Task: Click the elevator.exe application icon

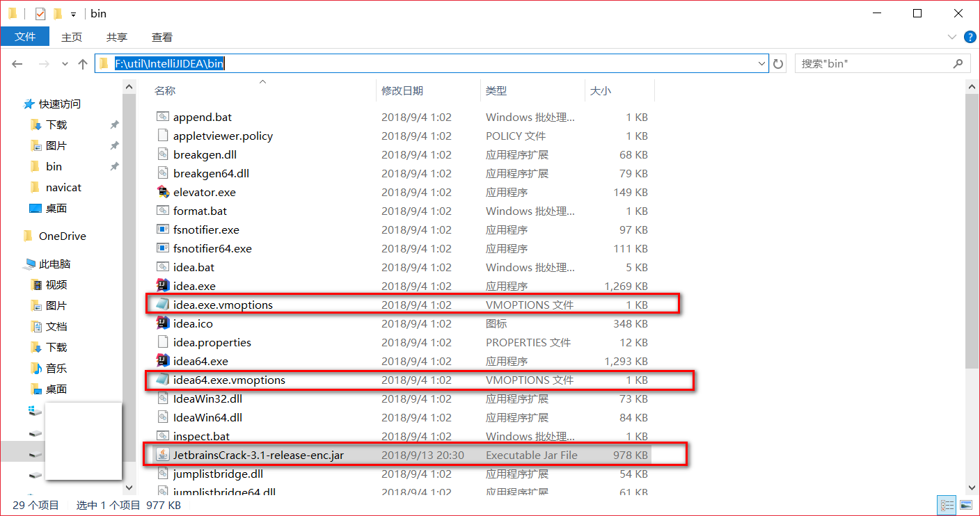Action: coord(163,192)
